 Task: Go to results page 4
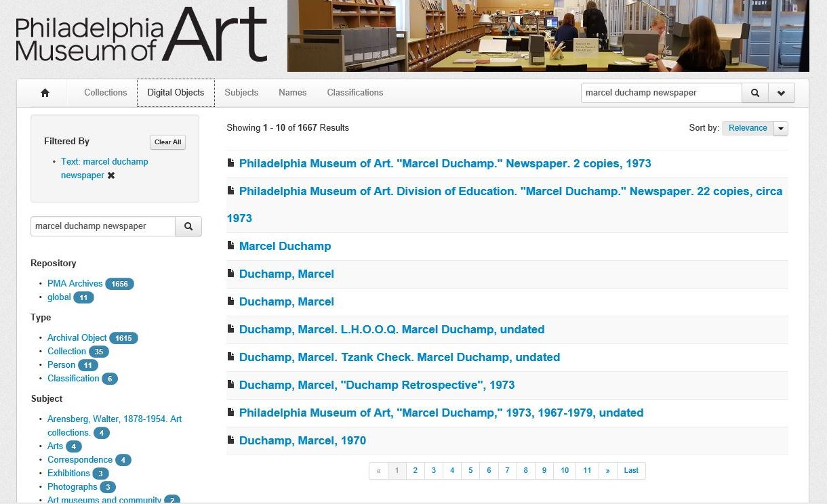tap(452, 471)
